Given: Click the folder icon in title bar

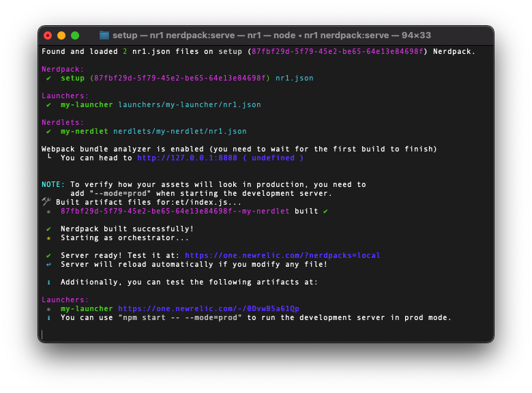Looking at the screenshot, I should [104, 35].
